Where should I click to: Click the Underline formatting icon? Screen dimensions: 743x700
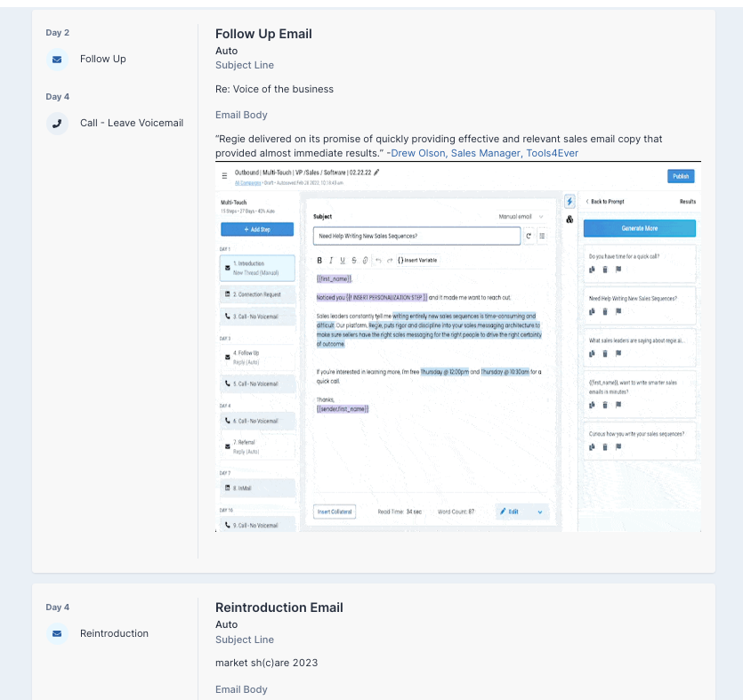[343, 260]
